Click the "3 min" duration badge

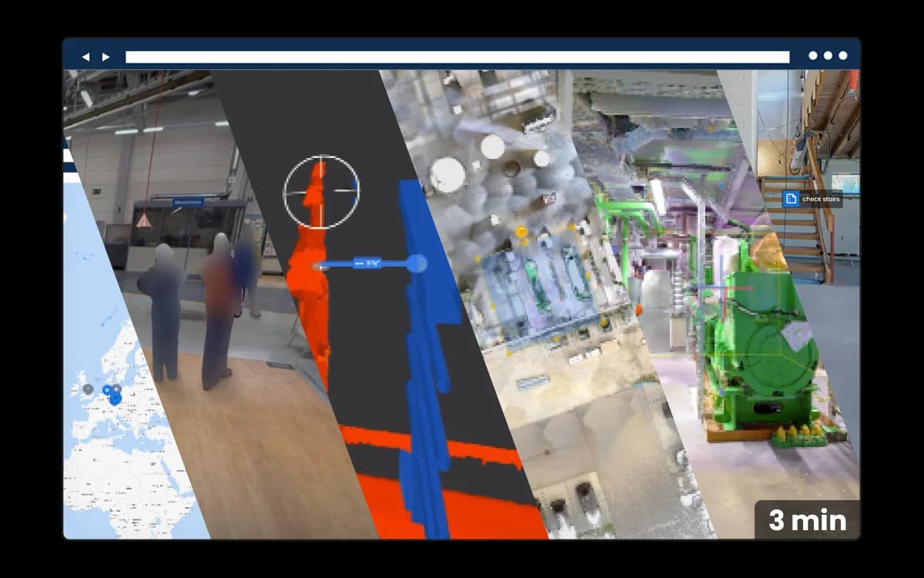coord(807,520)
